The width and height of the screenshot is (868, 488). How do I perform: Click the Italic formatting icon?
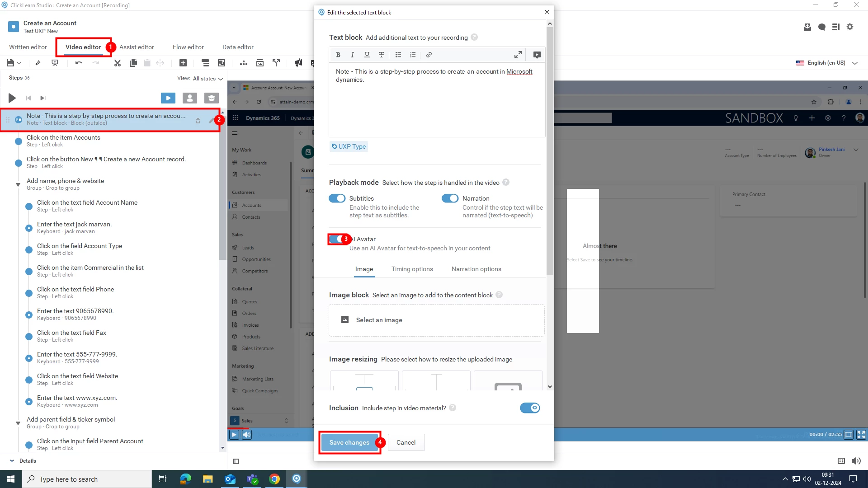(x=352, y=55)
